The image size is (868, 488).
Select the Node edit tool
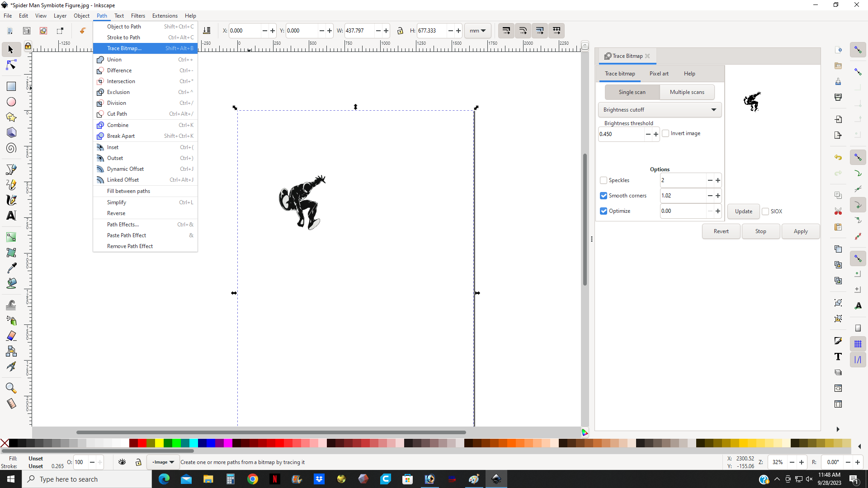[x=11, y=66]
